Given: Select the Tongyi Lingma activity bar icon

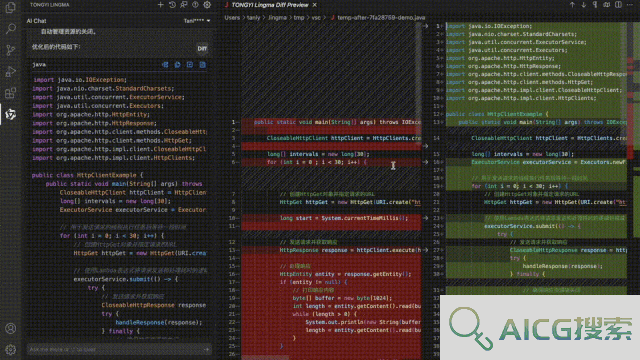Looking at the screenshot, I should tap(11, 115).
